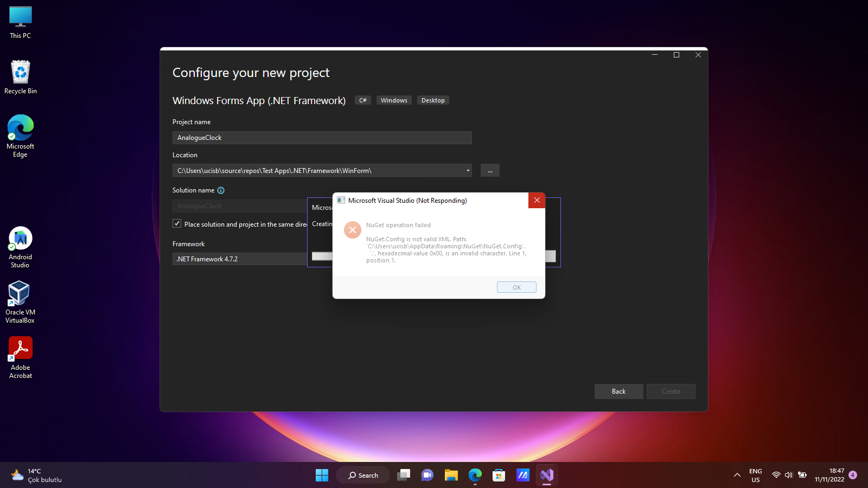Open Edge browser on taskbar
The width and height of the screenshot is (868, 488).
point(475,475)
